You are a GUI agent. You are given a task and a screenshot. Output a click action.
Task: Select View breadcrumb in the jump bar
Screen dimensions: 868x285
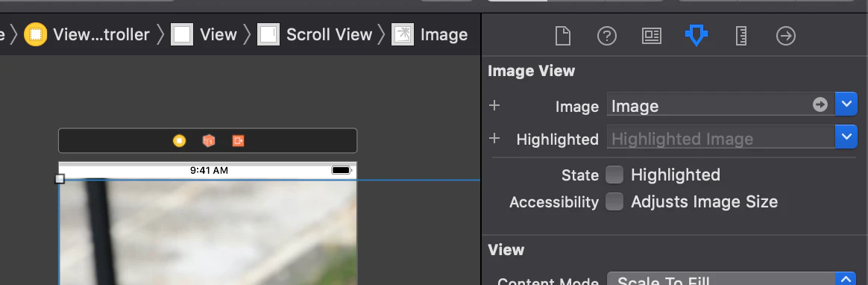(204, 35)
